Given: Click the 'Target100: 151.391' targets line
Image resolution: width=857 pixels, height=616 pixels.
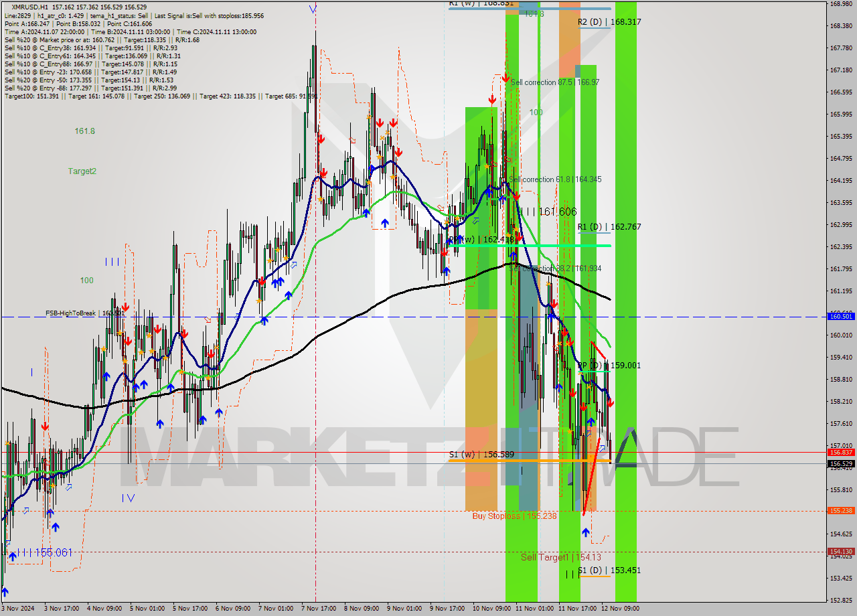Looking at the screenshot, I should click(161, 96).
